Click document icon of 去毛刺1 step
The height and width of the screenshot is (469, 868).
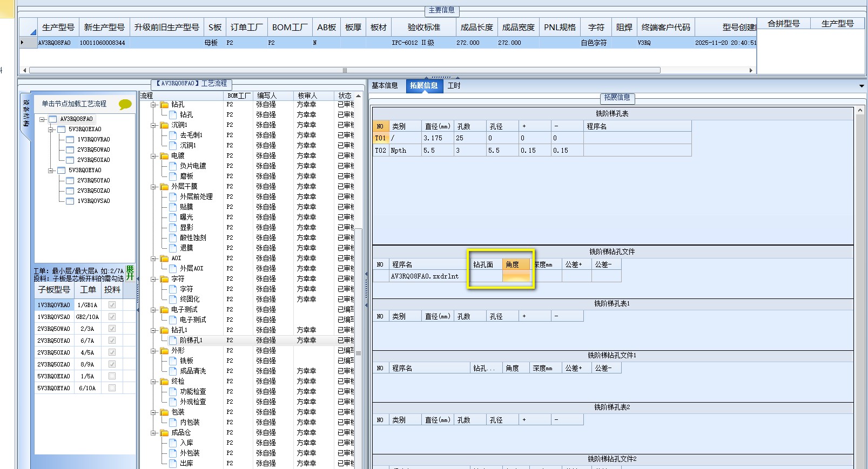point(173,135)
